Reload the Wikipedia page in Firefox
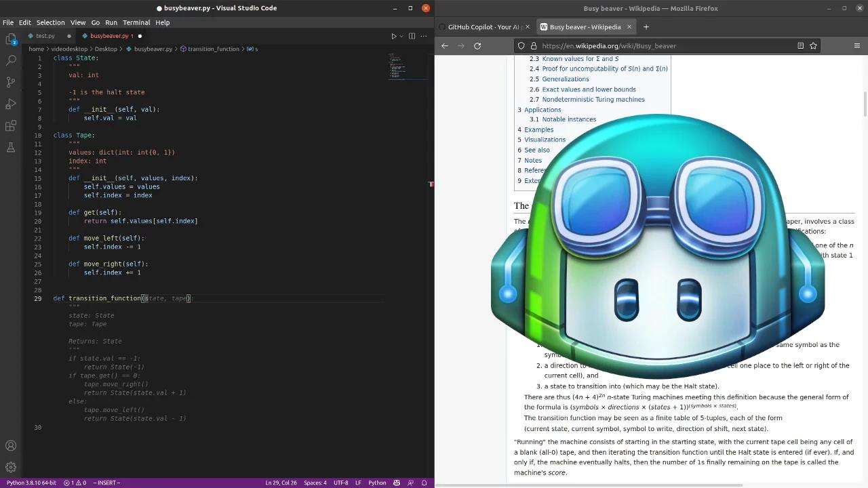The width and height of the screenshot is (868, 488). click(477, 45)
